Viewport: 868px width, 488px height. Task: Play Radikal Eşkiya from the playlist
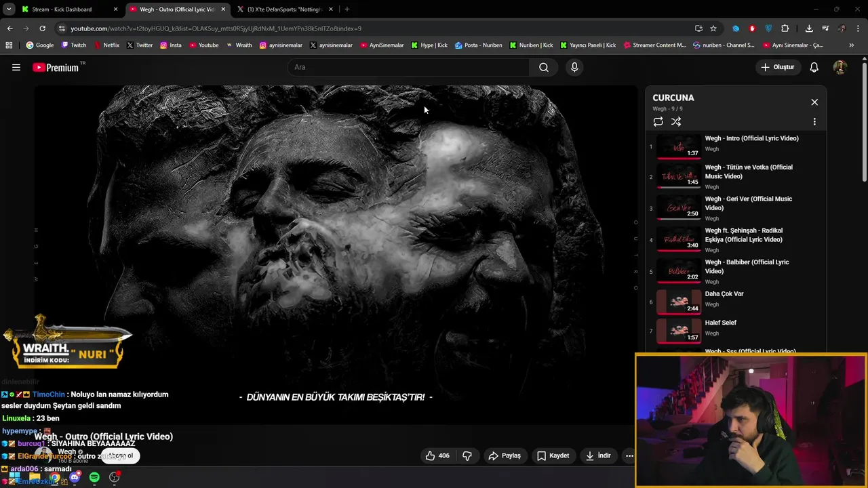click(736, 239)
